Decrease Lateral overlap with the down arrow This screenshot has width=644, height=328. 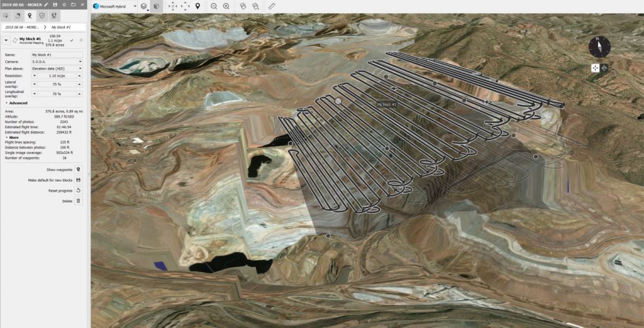pos(34,84)
